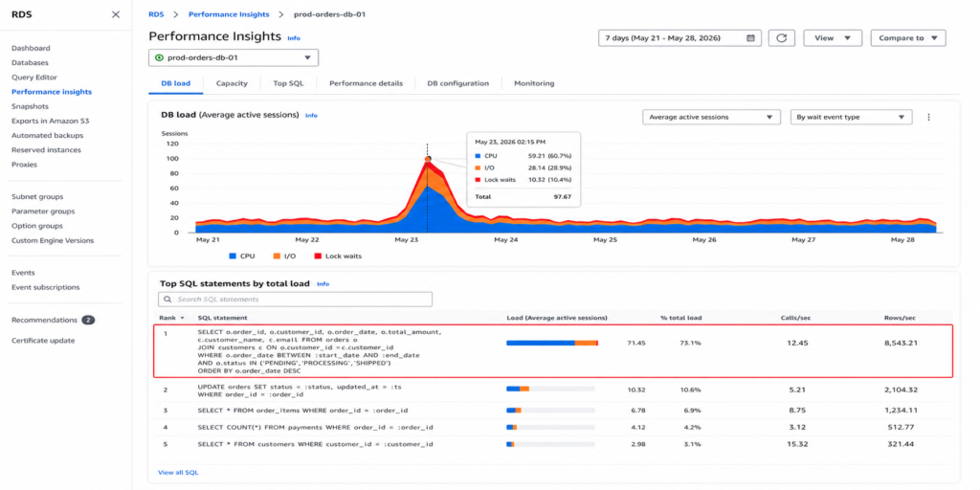Screen dimensions: 980x490
Task: Click the 73.1% total load value
Action: click(690, 343)
